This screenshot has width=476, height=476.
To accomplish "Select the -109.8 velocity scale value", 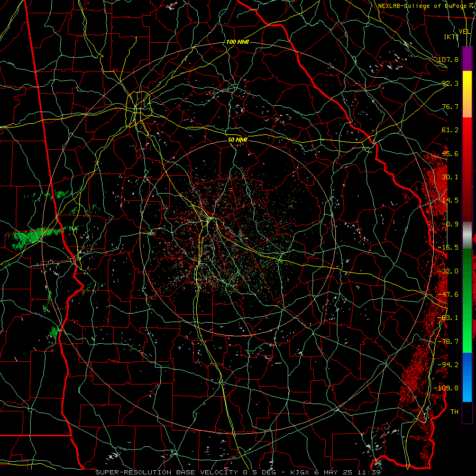I will click(x=447, y=388).
